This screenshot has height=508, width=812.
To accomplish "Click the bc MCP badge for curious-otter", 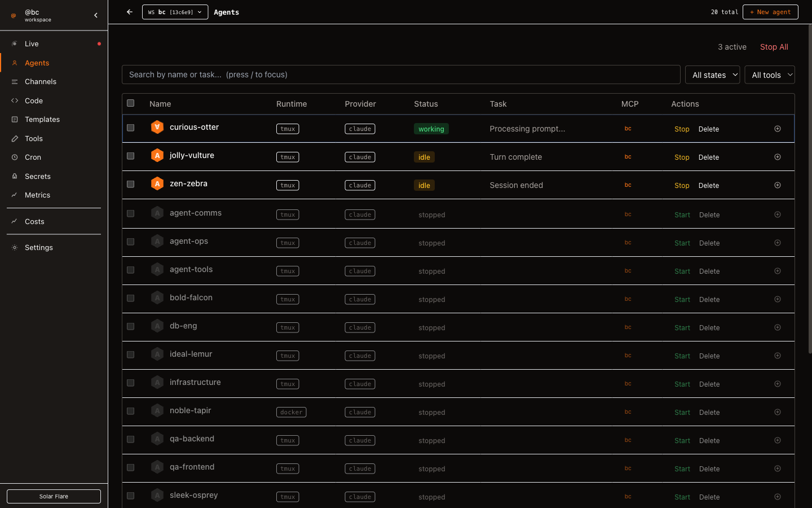I will (x=628, y=129).
